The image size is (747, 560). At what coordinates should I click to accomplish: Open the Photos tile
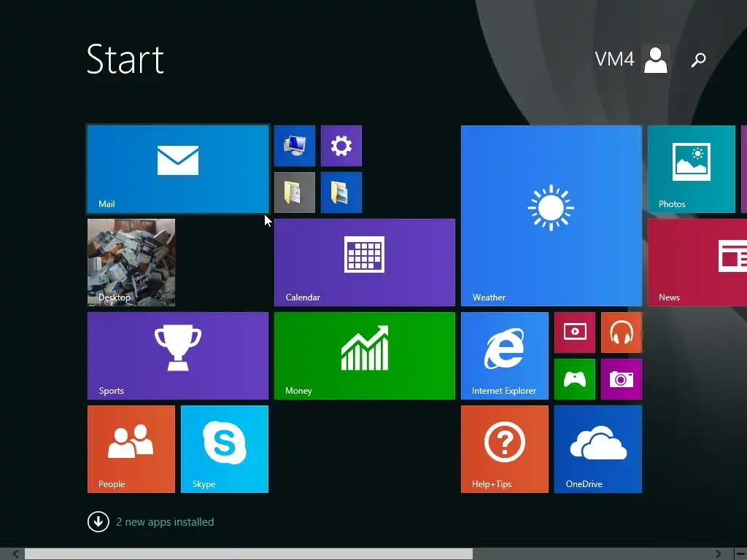(692, 169)
